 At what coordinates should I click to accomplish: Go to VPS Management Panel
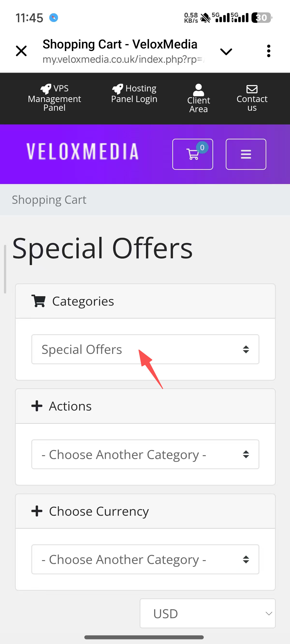click(54, 98)
